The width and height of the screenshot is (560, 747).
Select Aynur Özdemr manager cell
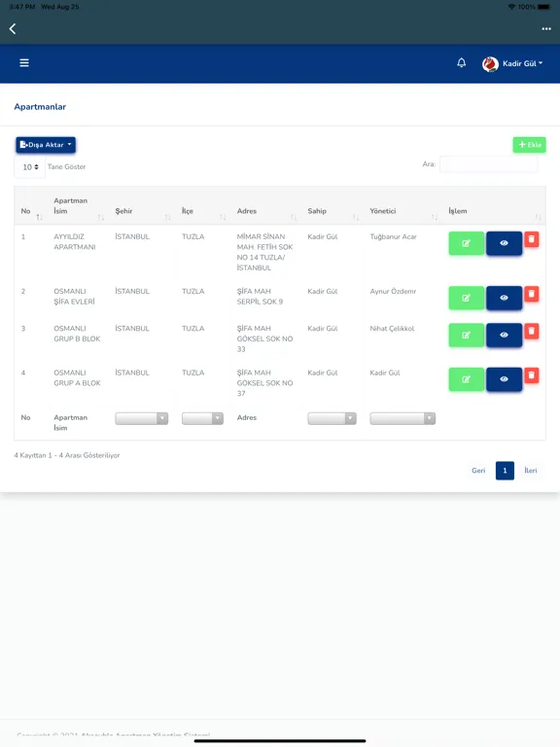(x=393, y=292)
